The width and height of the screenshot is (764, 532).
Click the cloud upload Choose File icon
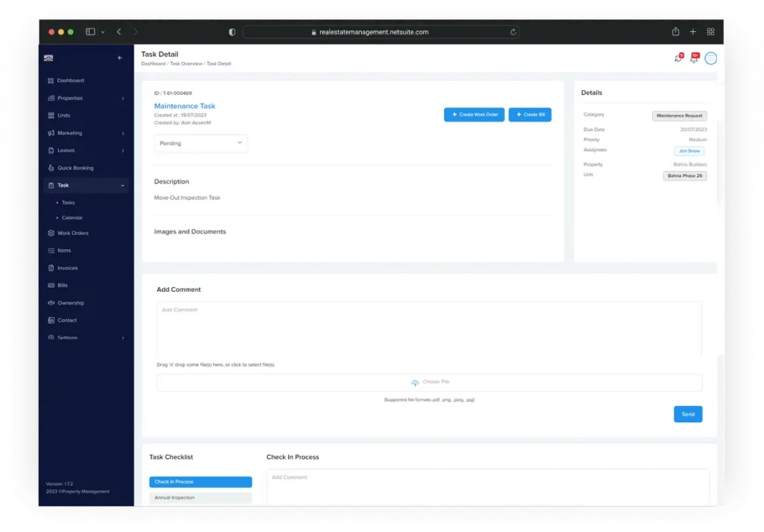(415, 383)
